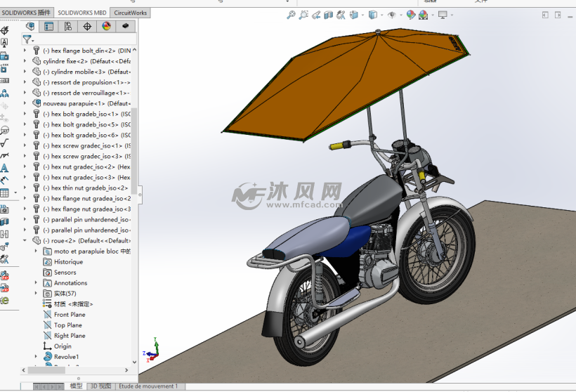Switch to Etude de mouvement 1 tab
The height and width of the screenshot is (392, 576).
148,386
